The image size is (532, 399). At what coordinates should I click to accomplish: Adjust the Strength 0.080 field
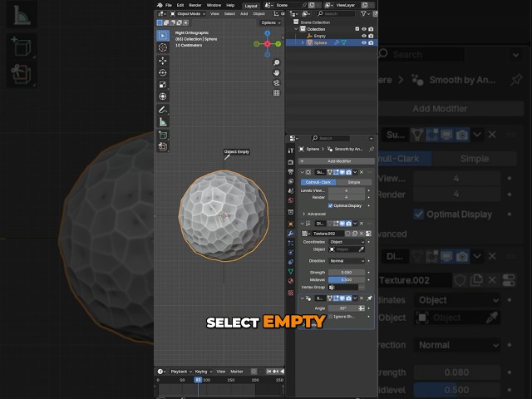(x=347, y=273)
